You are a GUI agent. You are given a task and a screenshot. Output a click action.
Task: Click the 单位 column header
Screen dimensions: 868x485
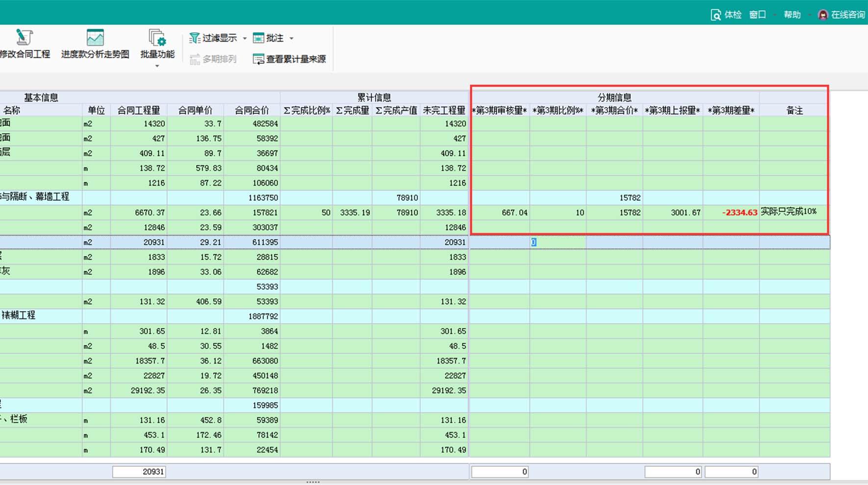[96, 110]
